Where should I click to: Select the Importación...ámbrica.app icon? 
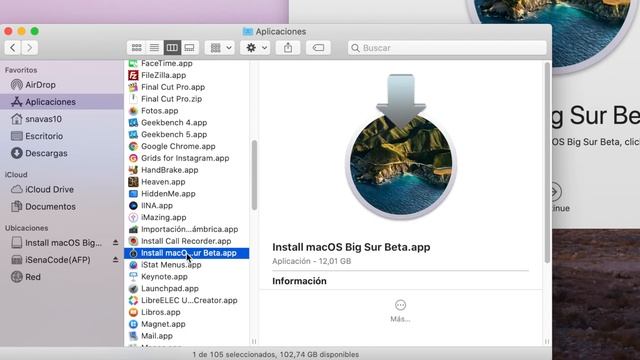(x=133, y=229)
